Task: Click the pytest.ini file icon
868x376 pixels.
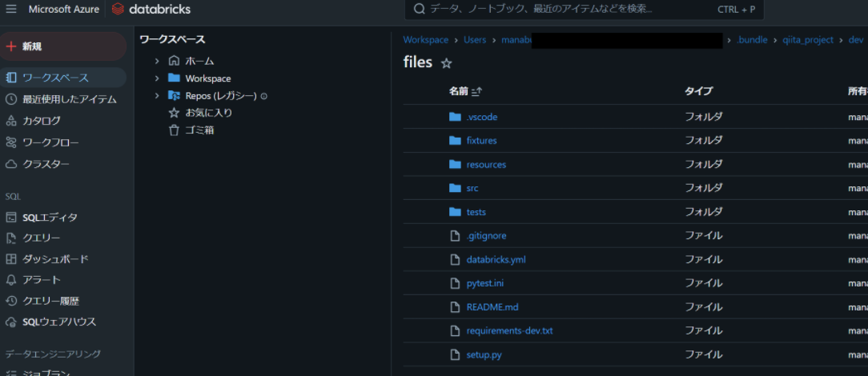Action: pos(455,283)
